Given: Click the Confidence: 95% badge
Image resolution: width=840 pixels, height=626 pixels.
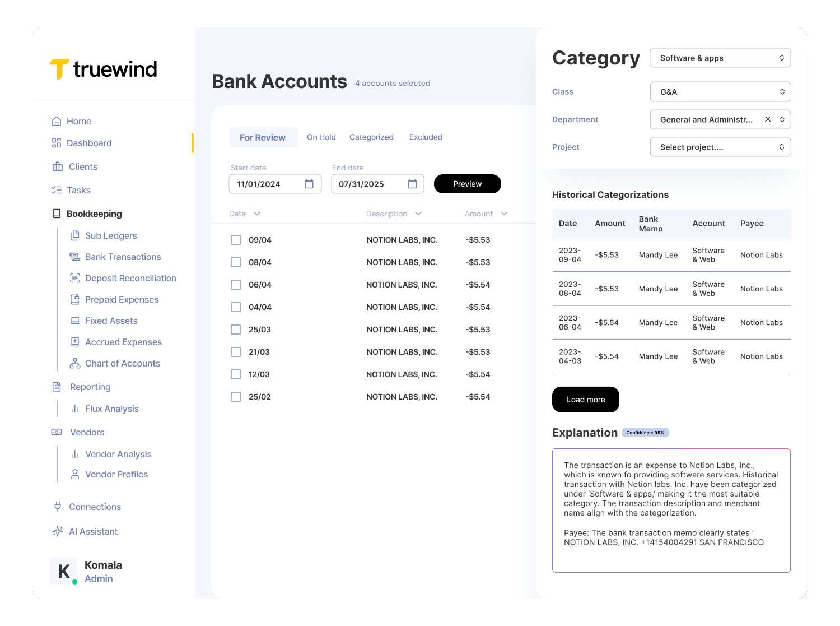Looking at the screenshot, I should point(645,433).
